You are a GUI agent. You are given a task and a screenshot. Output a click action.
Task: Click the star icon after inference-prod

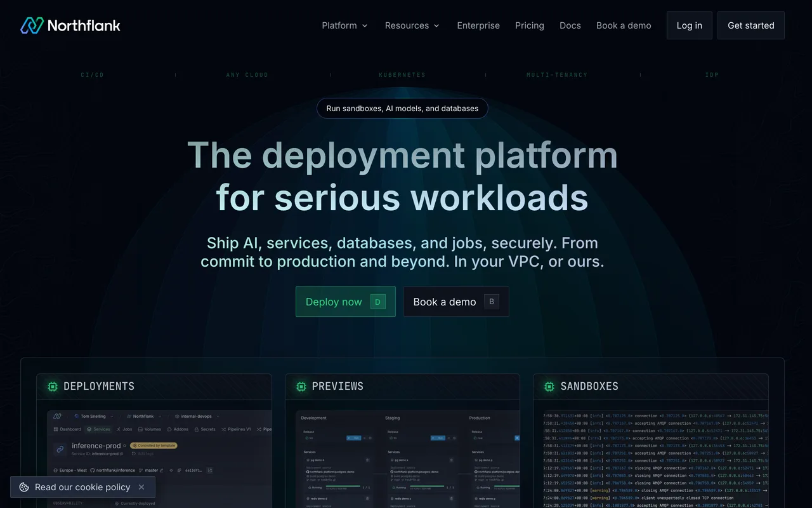[x=124, y=446]
